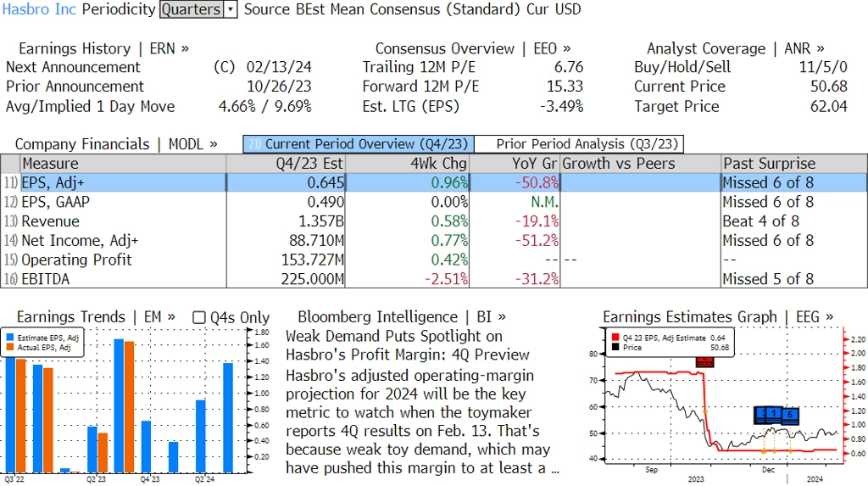Click Prior Announcement date 10/26/23

pyautogui.click(x=279, y=87)
